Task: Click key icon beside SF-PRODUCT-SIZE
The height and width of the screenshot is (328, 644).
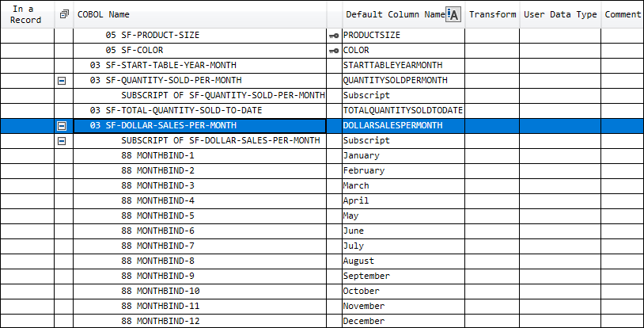Action: (333, 36)
